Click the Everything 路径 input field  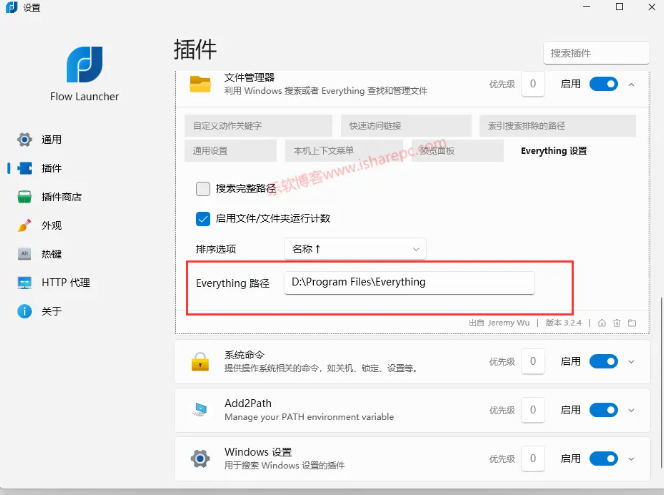(x=408, y=283)
